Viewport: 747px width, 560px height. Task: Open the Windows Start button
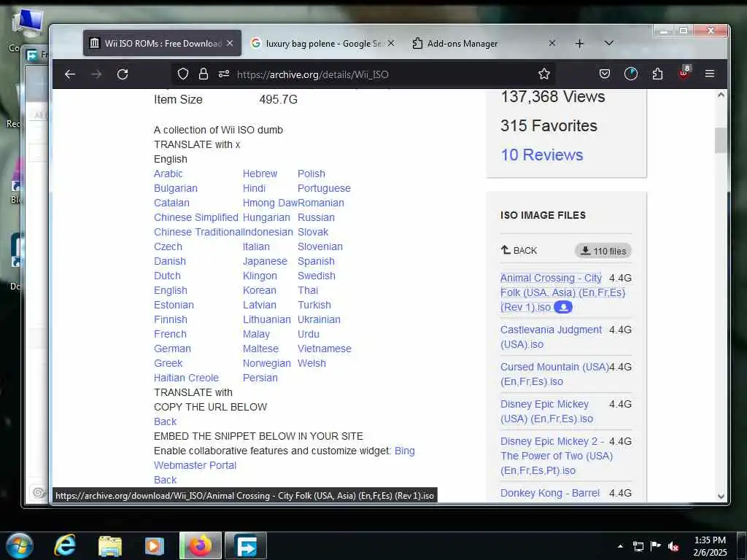pyautogui.click(x=20, y=545)
